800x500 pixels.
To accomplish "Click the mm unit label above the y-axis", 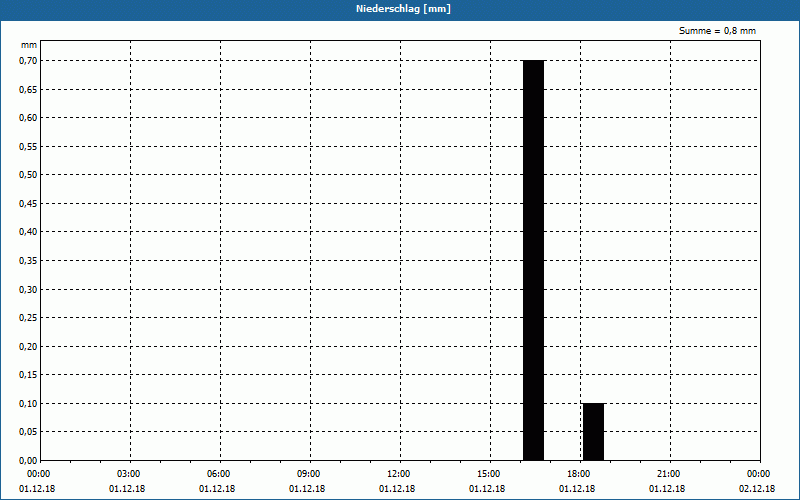I will pyautogui.click(x=28, y=45).
